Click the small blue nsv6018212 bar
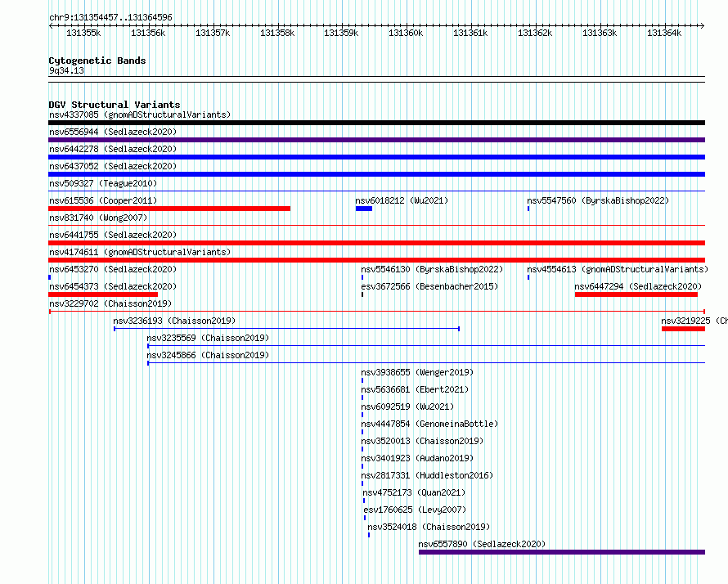This screenshot has width=728, height=584. [x=364, y=209]
